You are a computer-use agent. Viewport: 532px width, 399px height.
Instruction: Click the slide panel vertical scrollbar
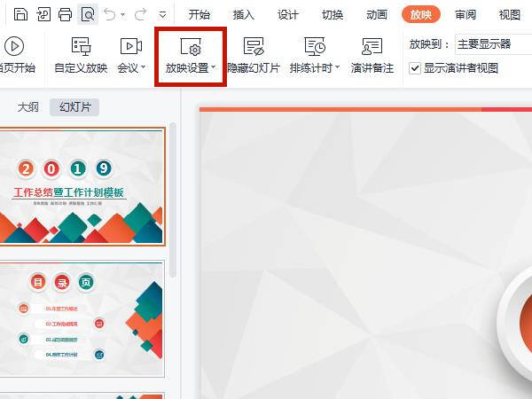pos(173,200)
